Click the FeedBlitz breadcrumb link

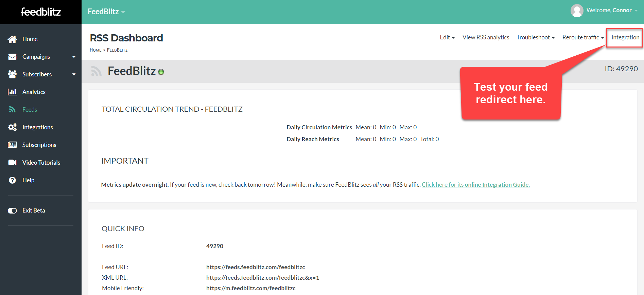(117, 50)
